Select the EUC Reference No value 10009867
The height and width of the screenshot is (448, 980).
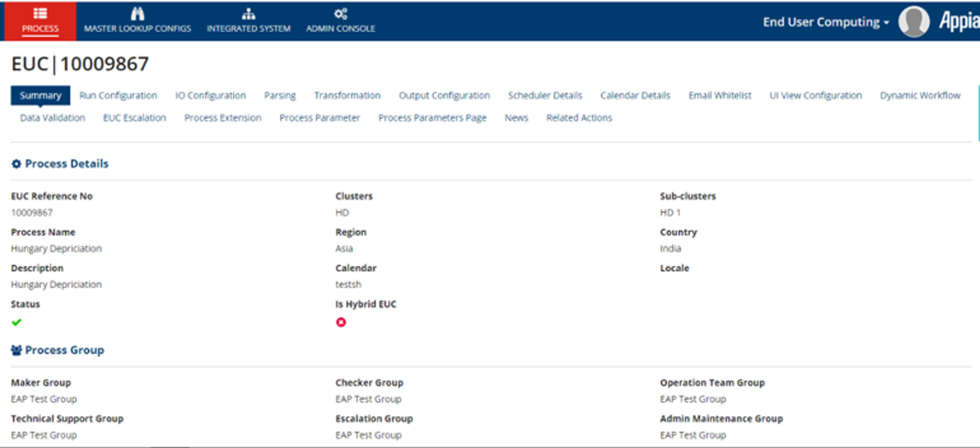[32, 212]
